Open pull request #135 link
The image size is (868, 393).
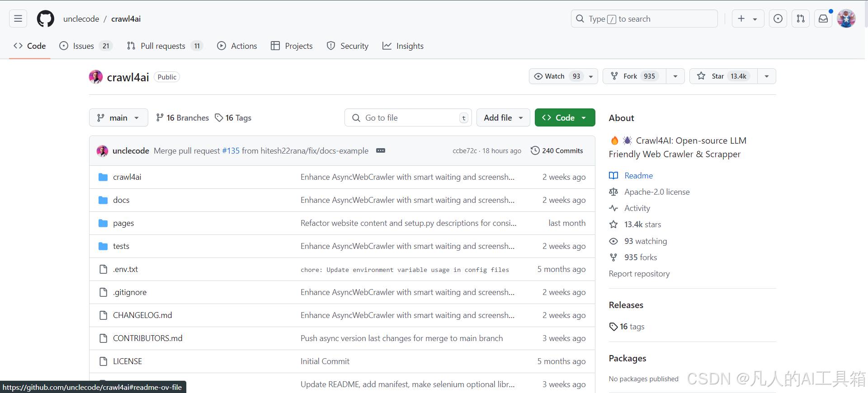coord(231,150)
